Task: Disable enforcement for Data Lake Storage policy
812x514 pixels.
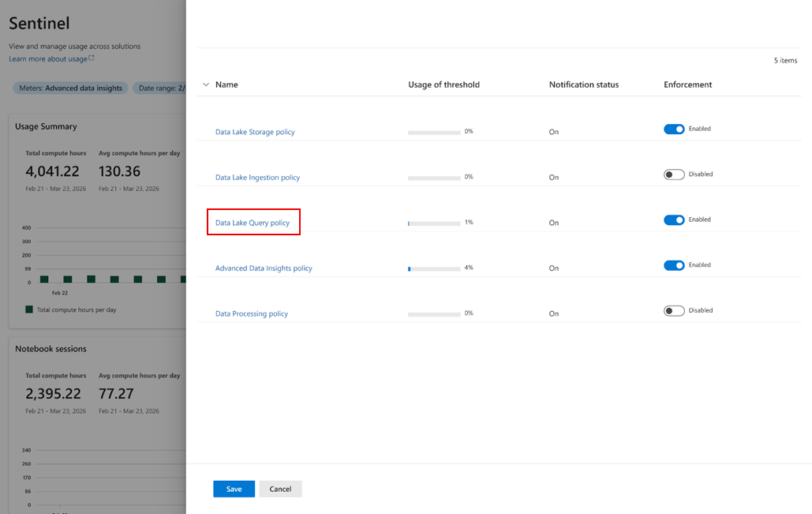Action: (x=674, y=129)
